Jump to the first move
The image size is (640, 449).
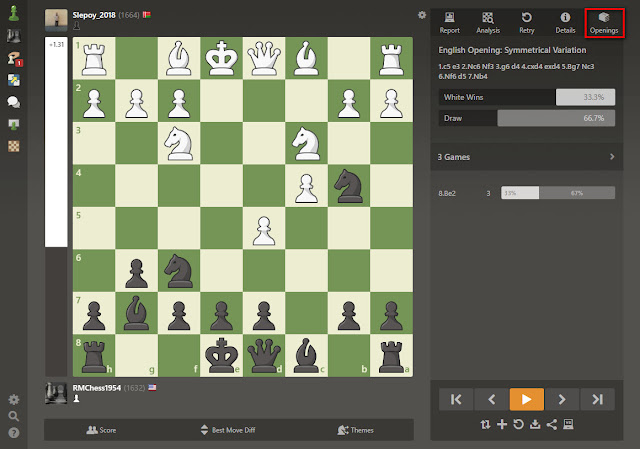tap(456, 399)
